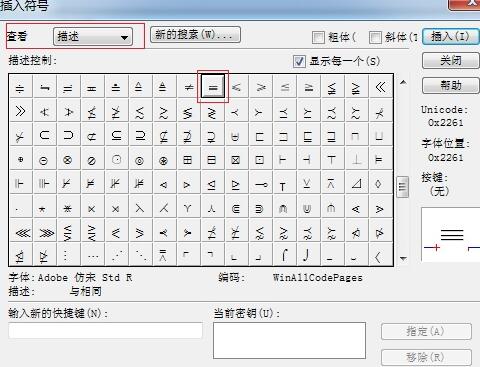Click the font name text Adobe 仿宋 Std R

(x=85, y=278)
